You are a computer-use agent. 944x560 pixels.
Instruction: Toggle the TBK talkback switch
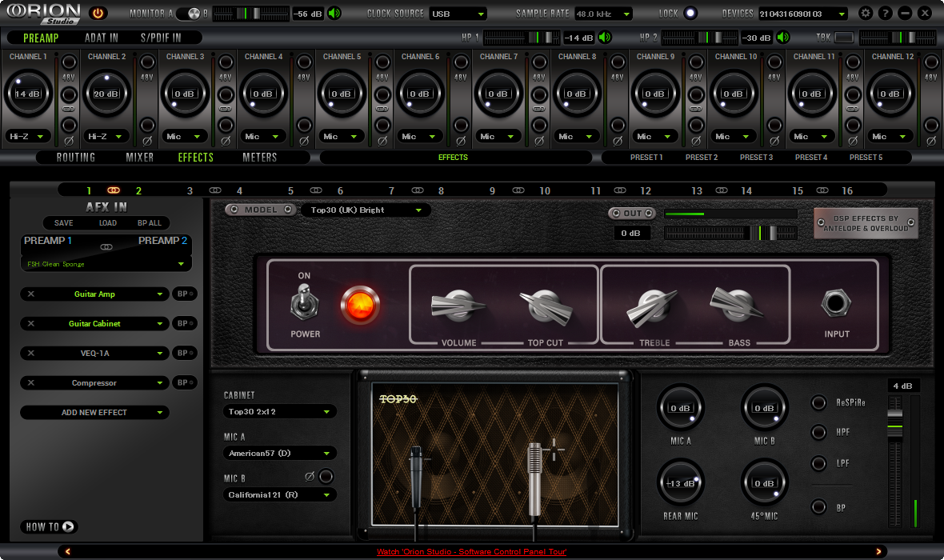(844, 38)
